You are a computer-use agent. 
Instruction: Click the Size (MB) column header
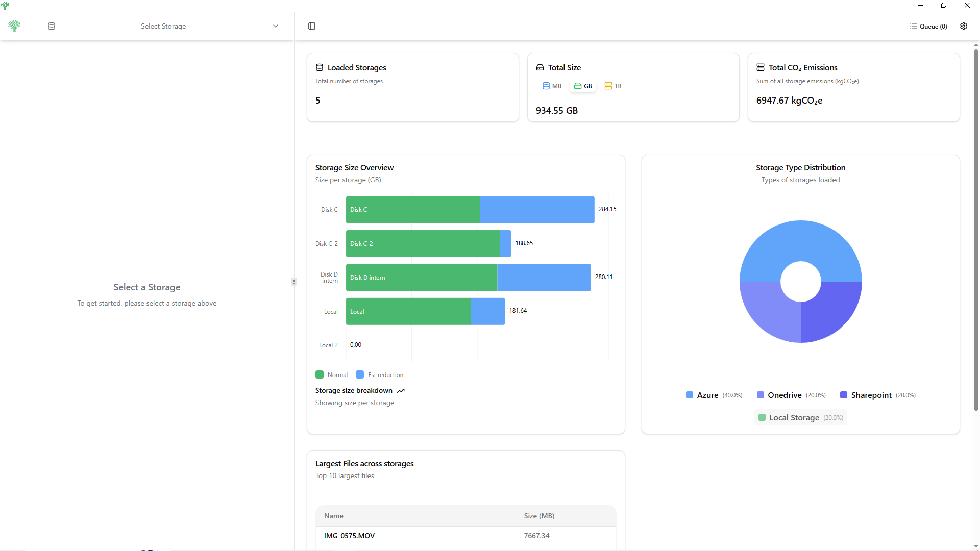click(x=539, y=516)
